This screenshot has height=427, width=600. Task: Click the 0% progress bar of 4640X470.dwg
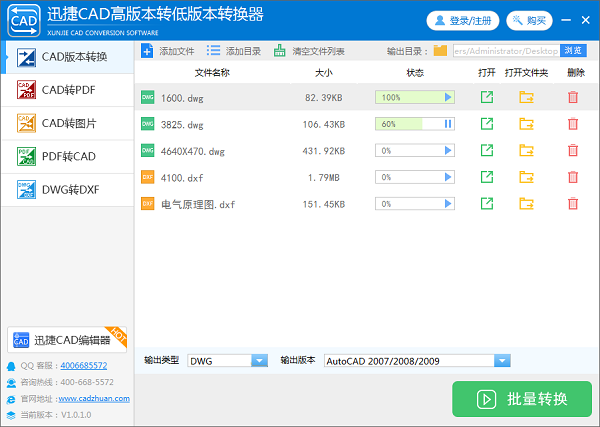[415, 150]
